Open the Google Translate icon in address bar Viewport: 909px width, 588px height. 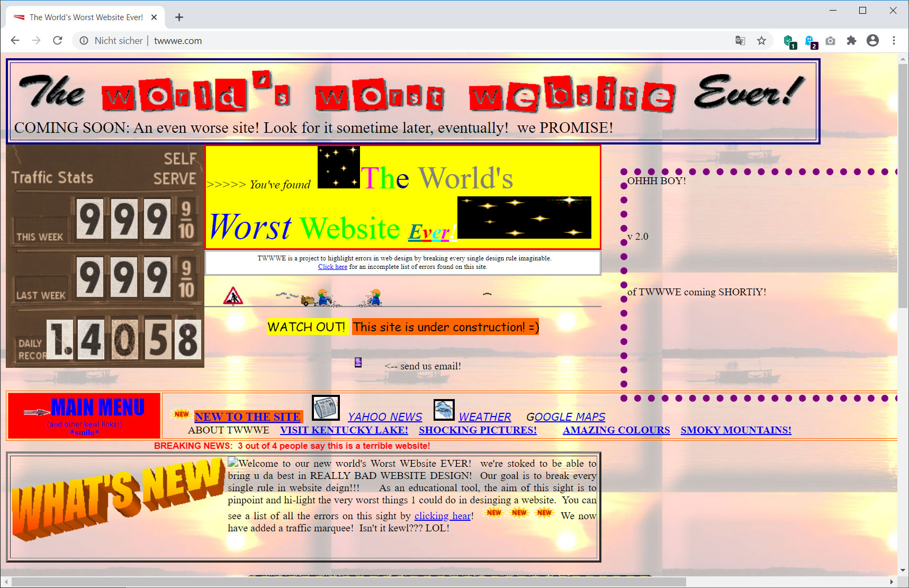click(740, 40)
